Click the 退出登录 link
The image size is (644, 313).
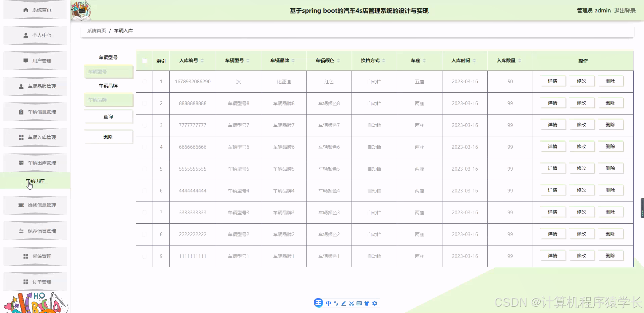625,10
